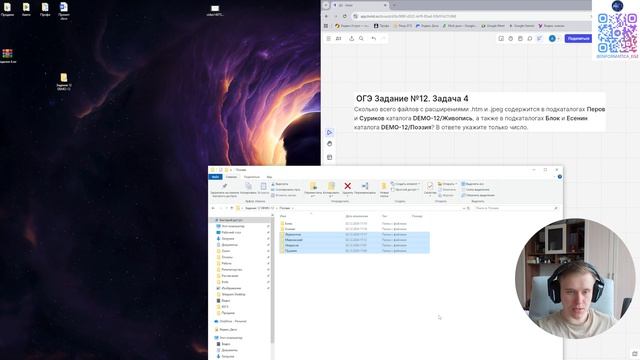Click the browser reload icon
640x360 pixels.
pyautogui.click(x=344, y=16)
